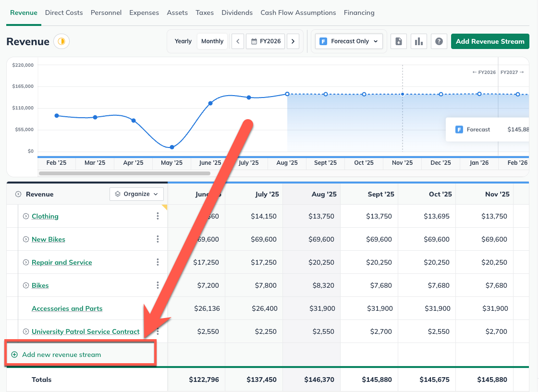Click the Add Revenue Stream button

click(490, 41)
